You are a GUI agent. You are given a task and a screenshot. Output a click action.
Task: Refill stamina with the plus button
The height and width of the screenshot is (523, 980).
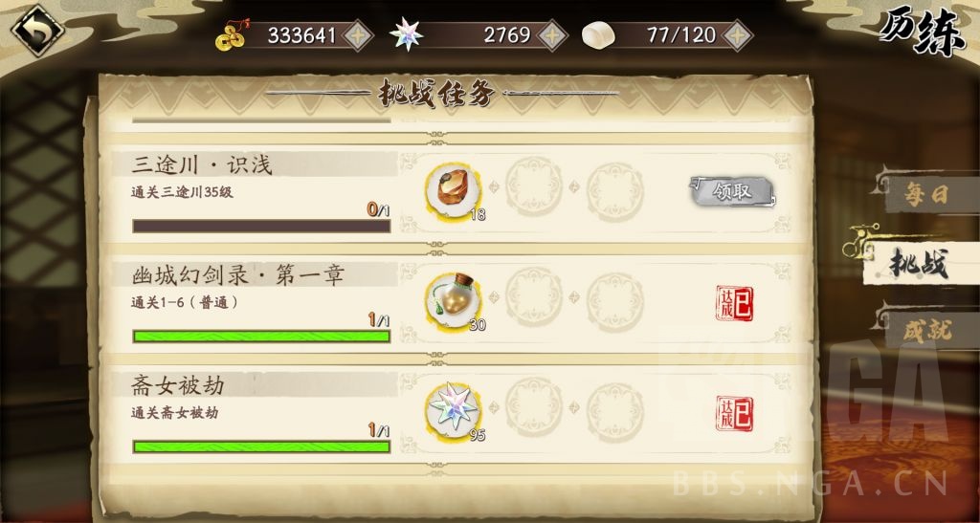738,35
